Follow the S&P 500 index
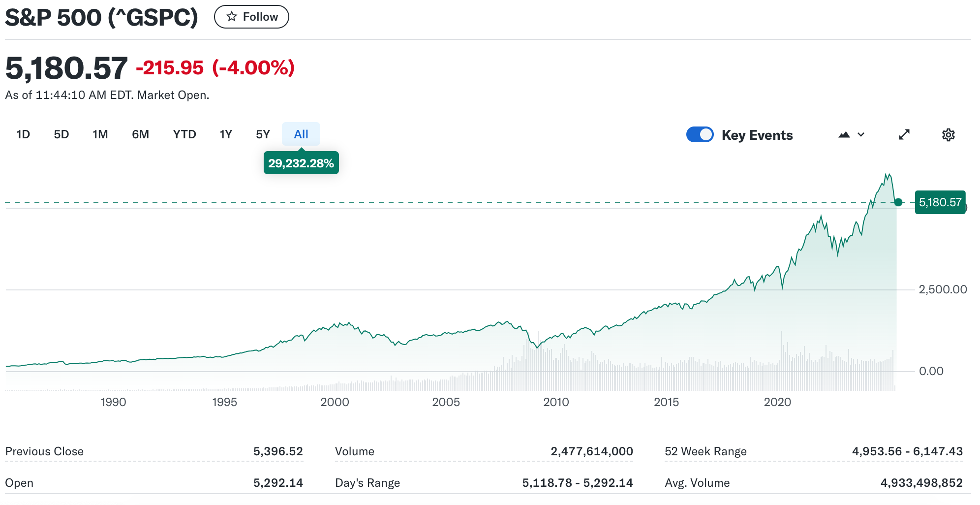 pyautogui.click(x=251, y=17)
